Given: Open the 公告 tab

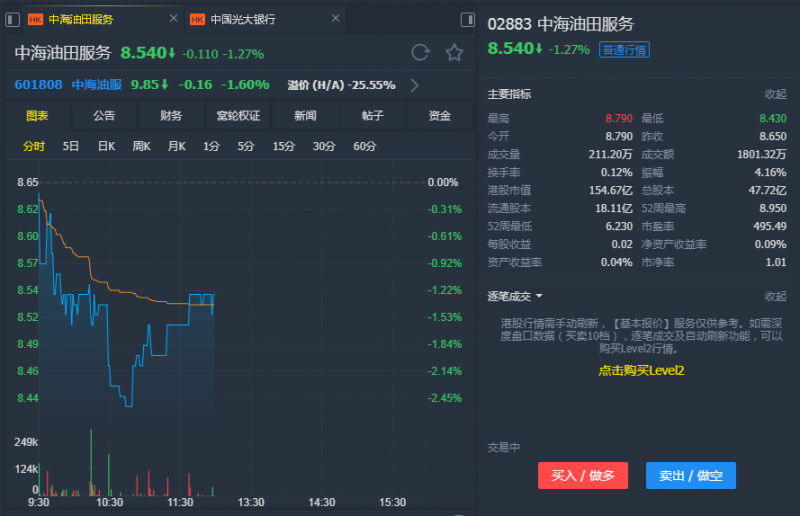Looking at the screenshot, I should [x=104, y=116].
